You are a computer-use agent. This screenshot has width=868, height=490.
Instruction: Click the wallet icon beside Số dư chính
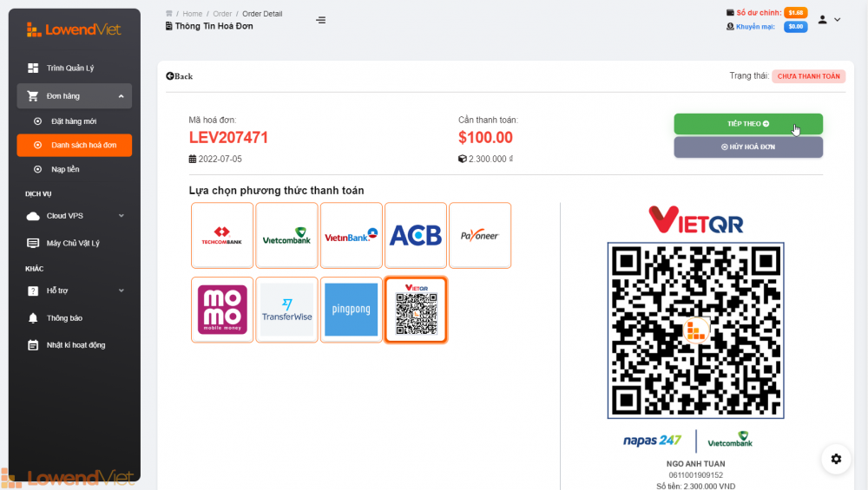coord(730,12)
